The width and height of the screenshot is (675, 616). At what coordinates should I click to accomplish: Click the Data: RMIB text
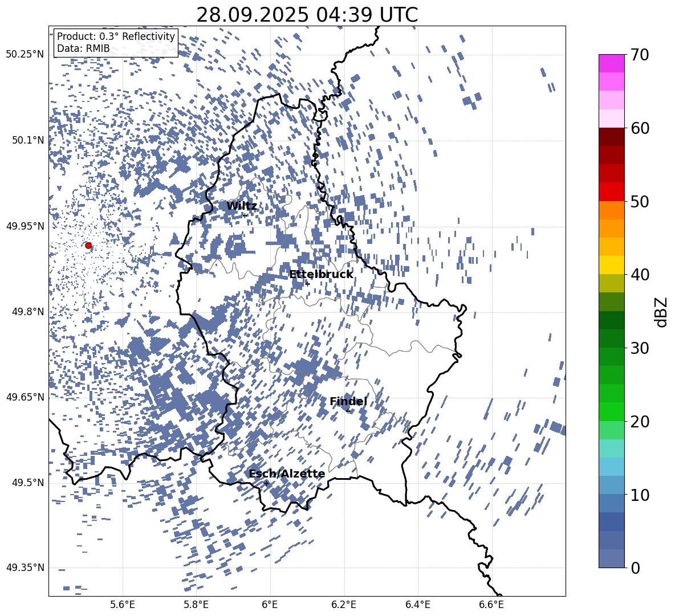tap(83, 48)
